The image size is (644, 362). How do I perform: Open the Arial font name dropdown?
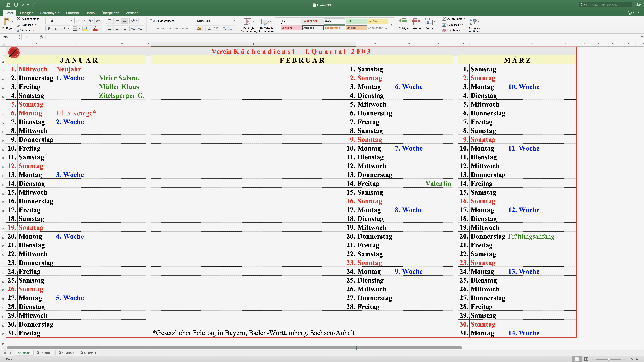pos(71,21)
